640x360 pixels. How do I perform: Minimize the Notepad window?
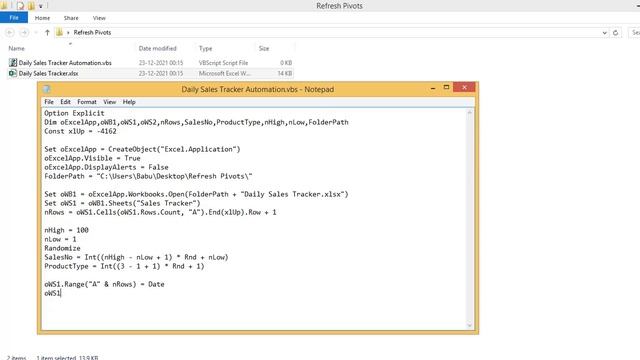(x=433, y=88)
